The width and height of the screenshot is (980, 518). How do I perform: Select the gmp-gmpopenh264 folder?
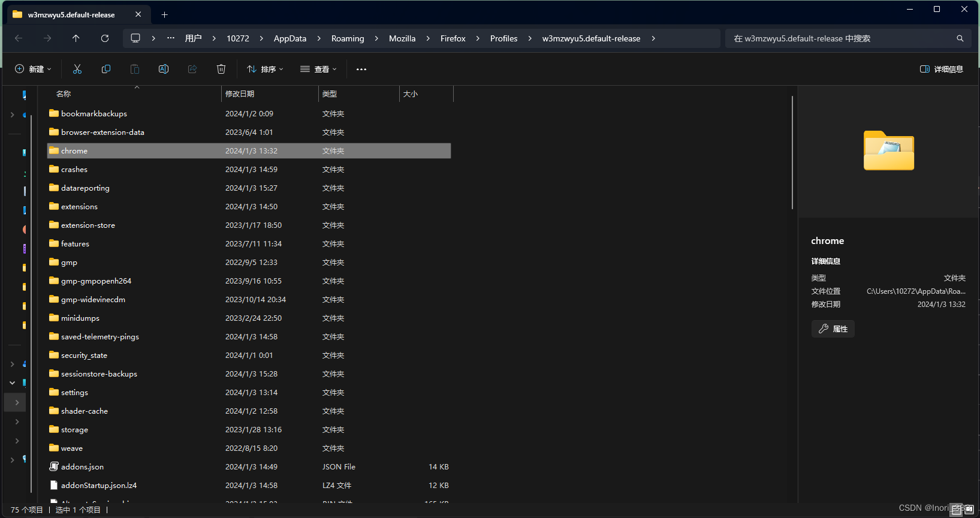pyautogui.click(x=249, y=281)
